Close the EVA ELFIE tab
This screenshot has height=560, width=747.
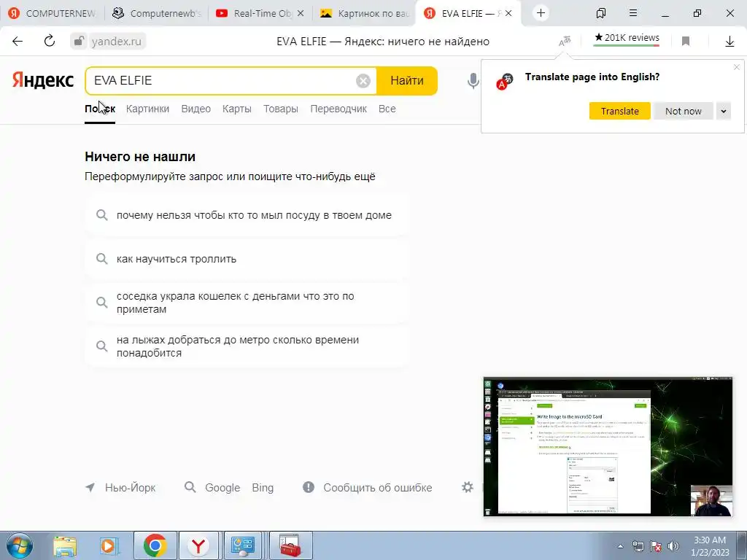(x=508, y=13)
